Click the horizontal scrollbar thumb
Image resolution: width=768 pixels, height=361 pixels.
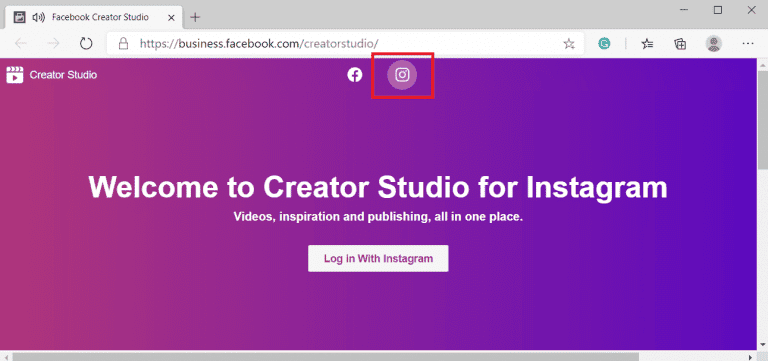point(326,357)
